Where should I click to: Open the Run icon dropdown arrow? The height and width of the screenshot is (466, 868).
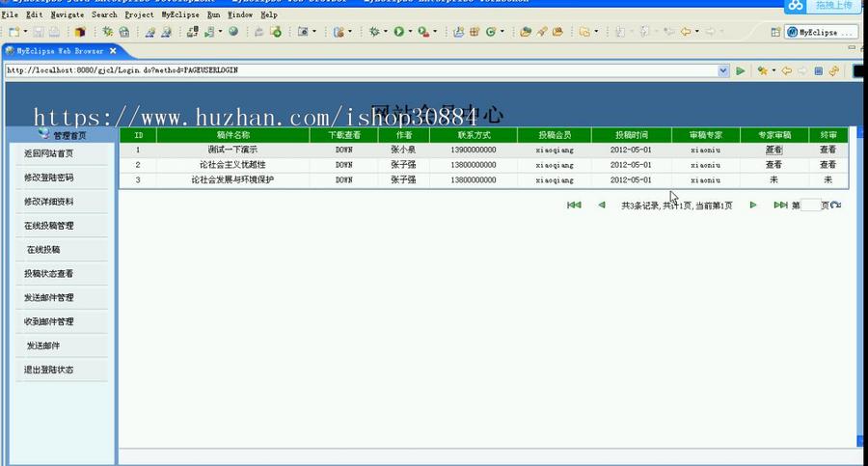(x=410, y=32)
